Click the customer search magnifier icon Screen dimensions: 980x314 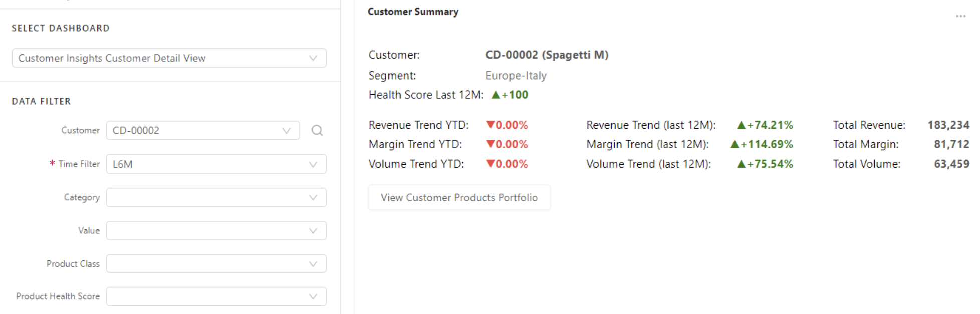click(x=317, y=131)
